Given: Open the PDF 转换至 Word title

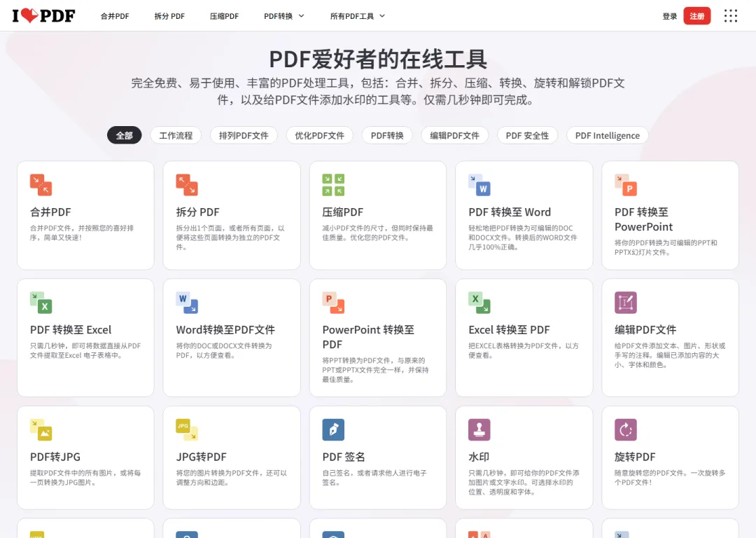Looking at the screenshot, I should click(510, 212).
